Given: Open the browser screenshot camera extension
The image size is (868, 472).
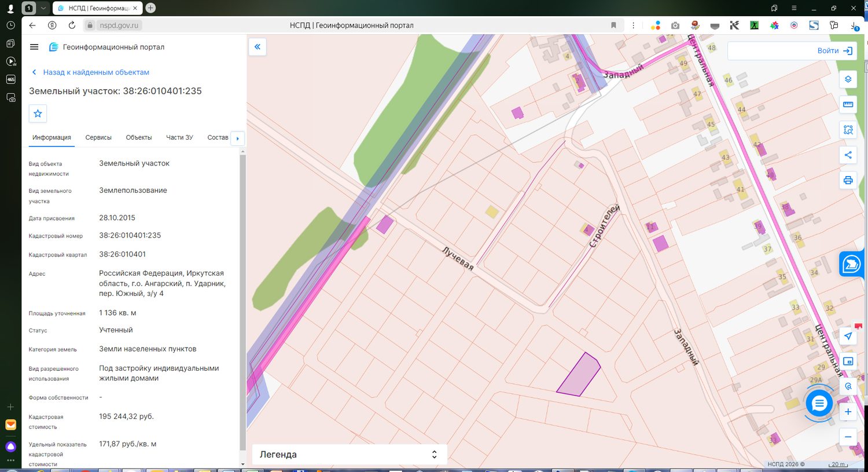Looking at the screenshot, I should coord(675,25).
